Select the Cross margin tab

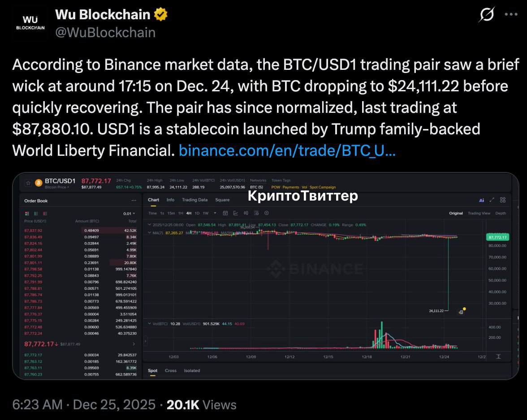click(171, 371)
